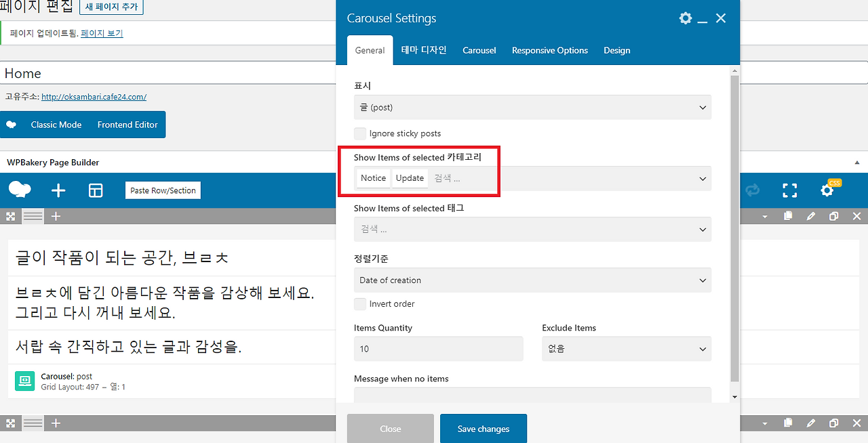Screen dimensions: 868x443
Task: Click the first row's move handle icon
Action: coord(10,216)
